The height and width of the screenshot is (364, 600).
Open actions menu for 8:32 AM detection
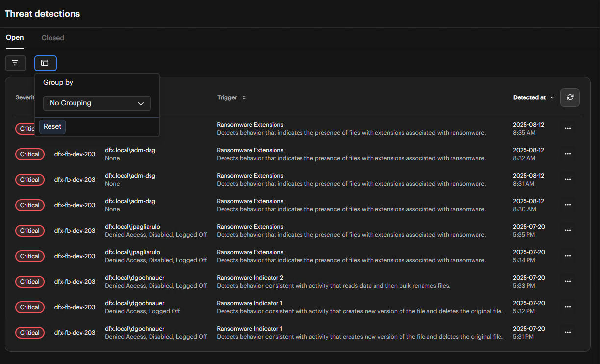(568, 154)
